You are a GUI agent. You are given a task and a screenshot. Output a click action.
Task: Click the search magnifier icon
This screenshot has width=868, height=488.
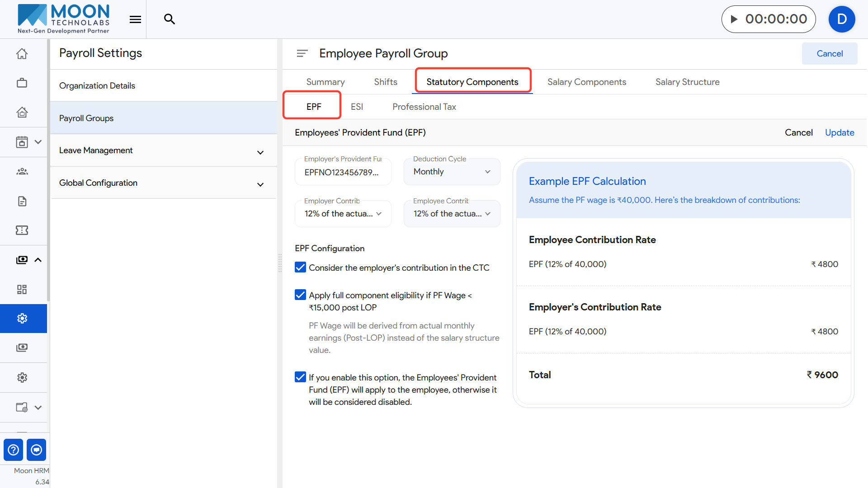click(x=170, y=19)
